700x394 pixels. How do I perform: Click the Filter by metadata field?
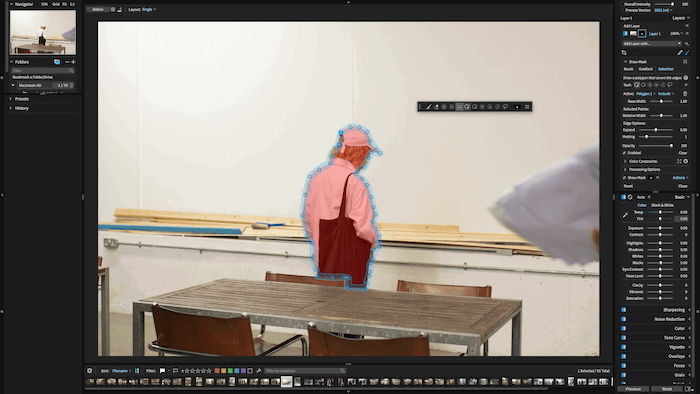point(304,371)
